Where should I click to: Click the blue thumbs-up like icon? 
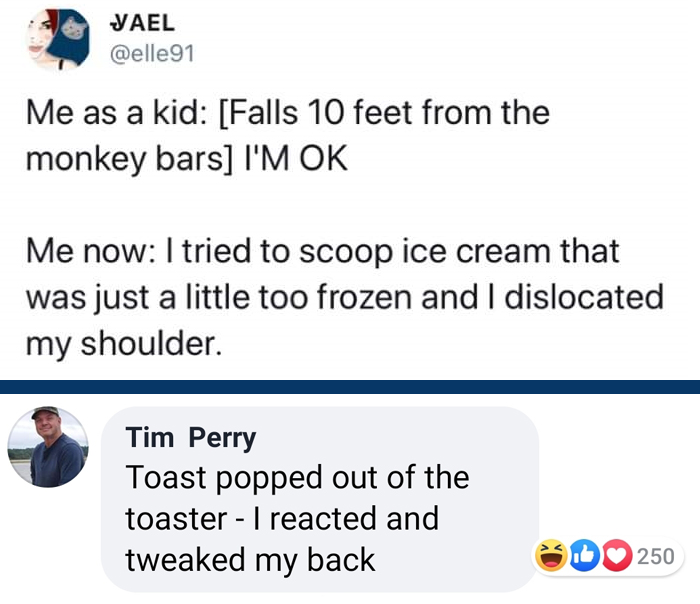tap(584, 556)
